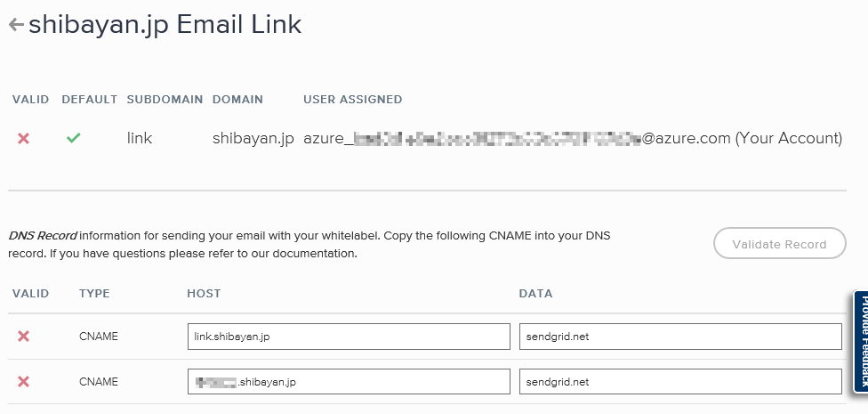Select the blurred .shibayan.jp host field
The image size is (868, 414).
(x=349, y=381)
